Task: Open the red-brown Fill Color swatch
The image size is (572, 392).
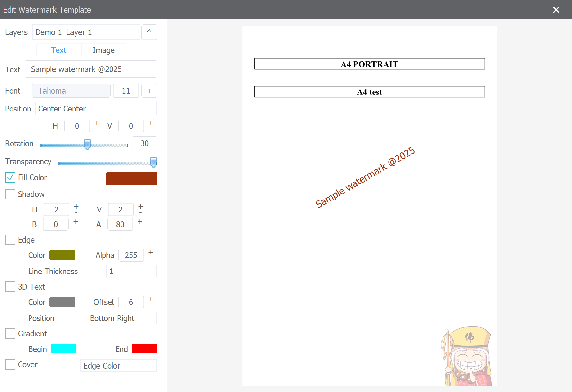Action: [x=131, y=179]
